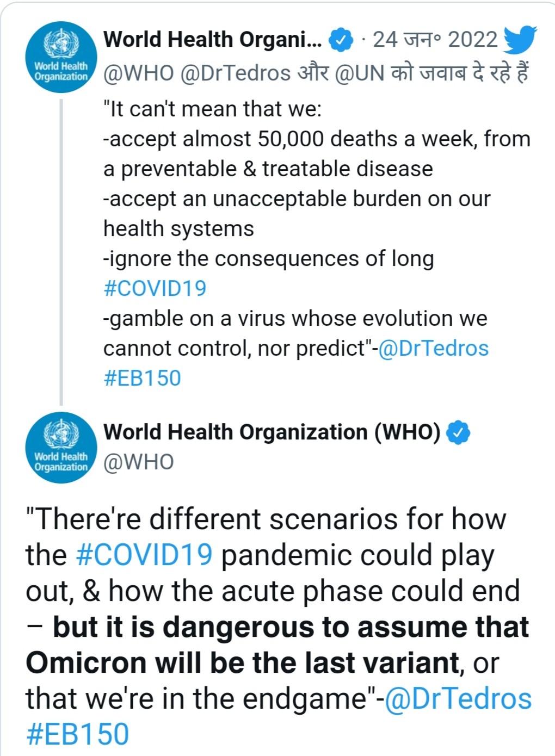Click the World Health Organization (WHO) author name
The image size is (555, 756).
click(272, 432)
